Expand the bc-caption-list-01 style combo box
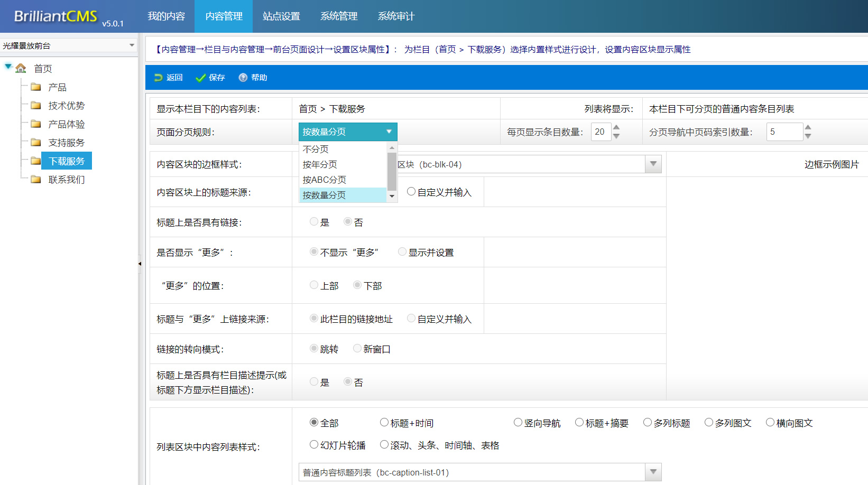Viewport: 868px width, 485px height. (653, 472)
